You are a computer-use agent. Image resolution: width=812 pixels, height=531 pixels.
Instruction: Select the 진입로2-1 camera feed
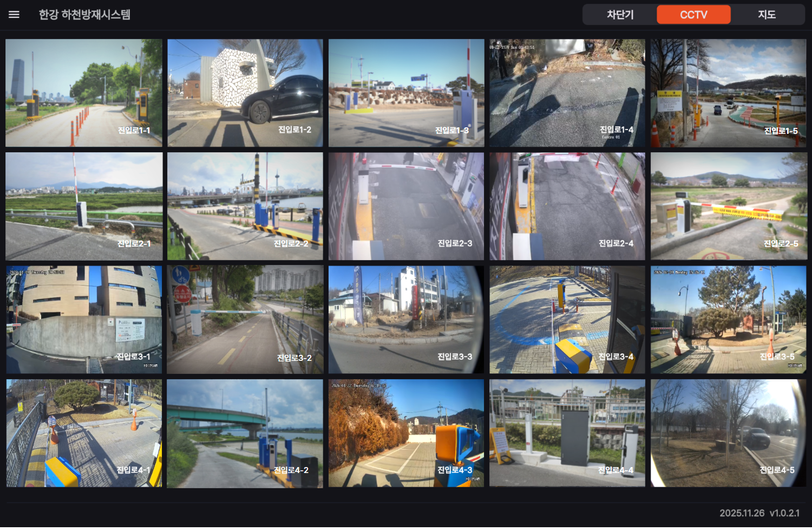click(84, 206)
